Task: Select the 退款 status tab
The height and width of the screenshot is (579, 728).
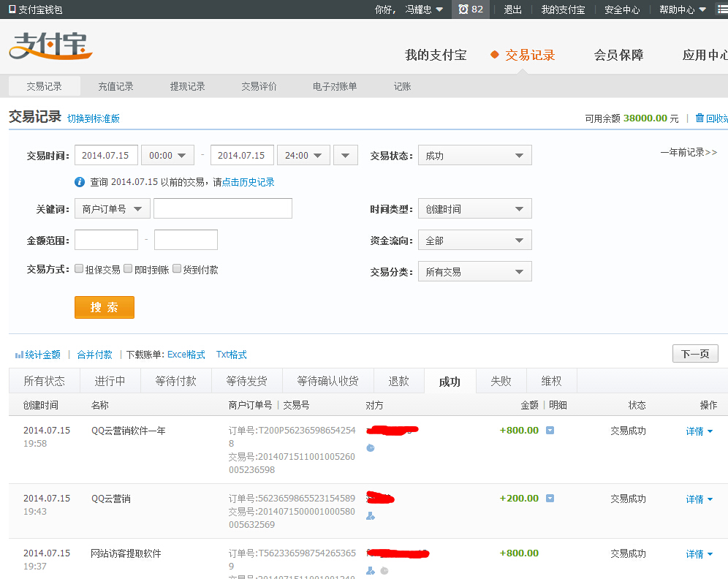Action: (399, 381)
